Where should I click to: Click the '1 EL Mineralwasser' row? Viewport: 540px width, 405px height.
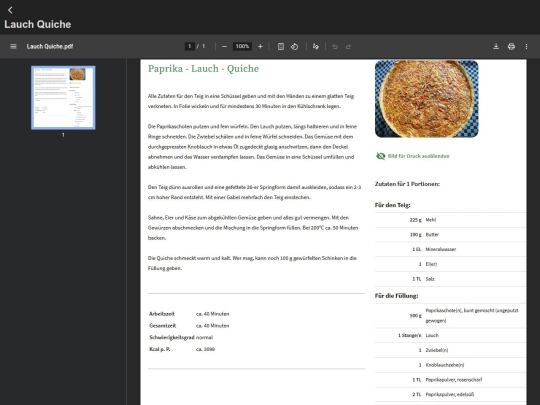(x=450, y=249)
